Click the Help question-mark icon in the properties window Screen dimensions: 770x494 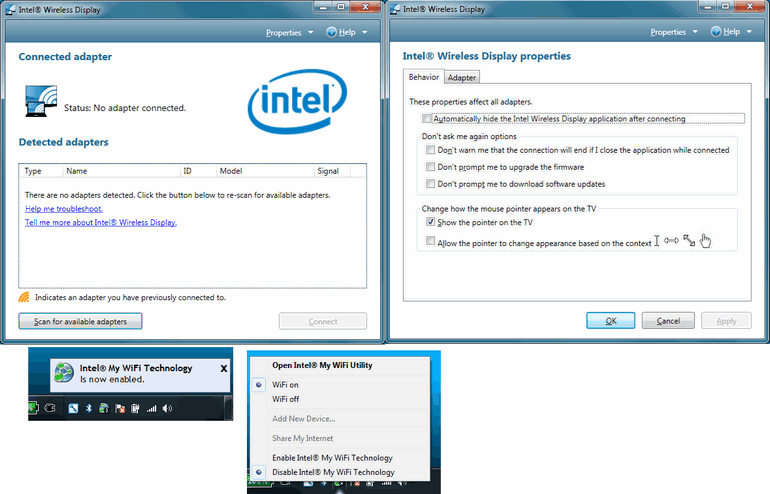pos(716,31)
